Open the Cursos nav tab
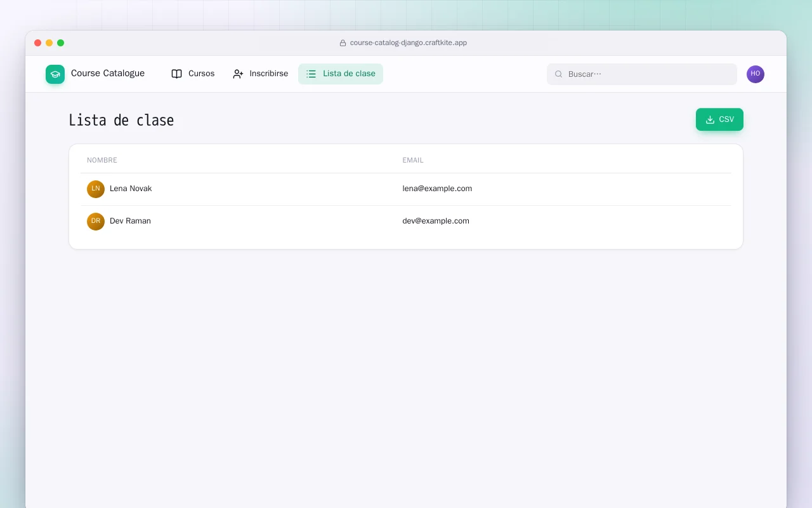This screenshot has height=508, width=812. coord(193,74)
